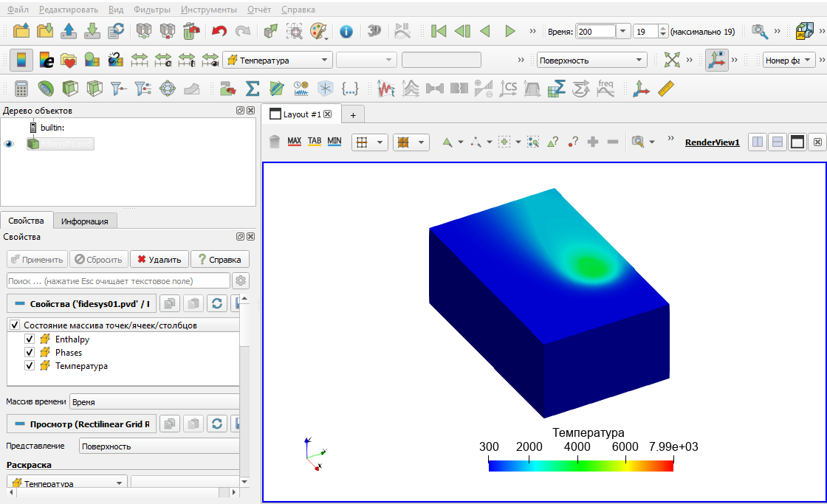
Task: Toggle the array state header checkbox
Action: (15, 325)
